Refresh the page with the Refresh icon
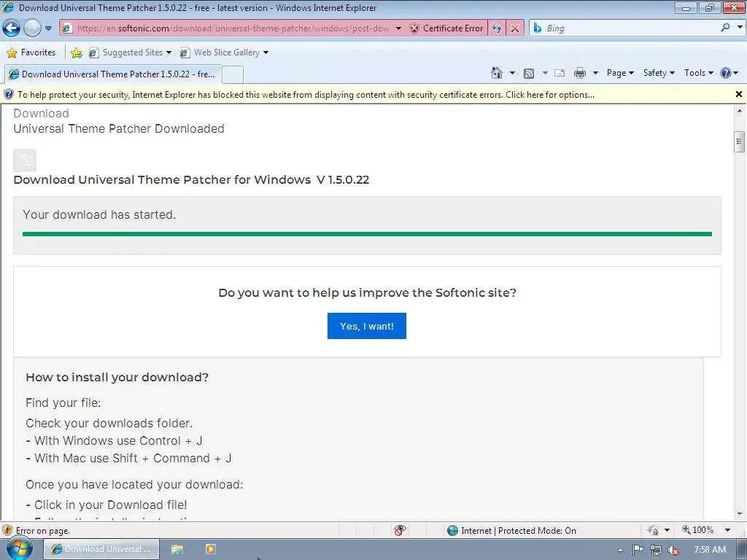Image resolution: width=747 pixels, height=560 pixels. tap(496, 28)
